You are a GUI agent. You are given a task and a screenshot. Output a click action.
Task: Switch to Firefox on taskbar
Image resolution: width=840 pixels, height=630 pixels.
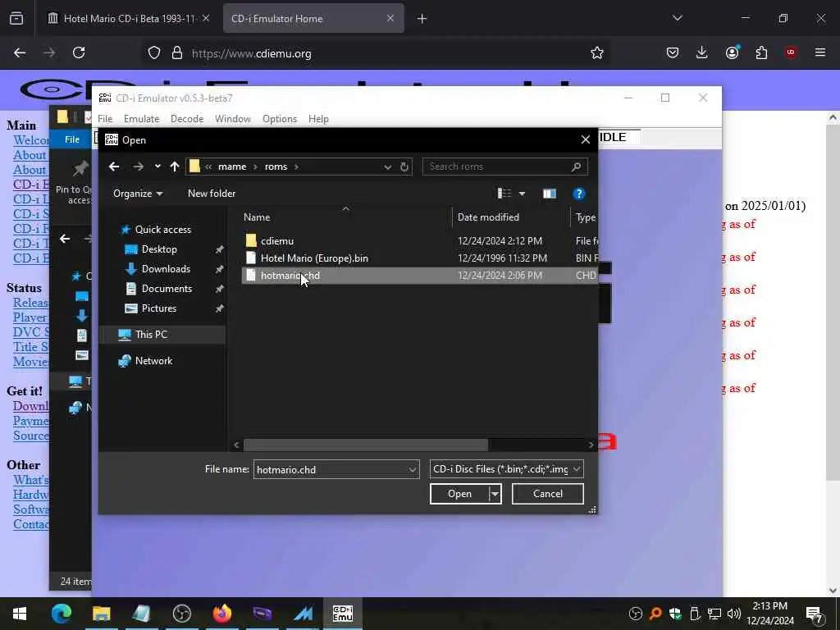pos(221,614)
